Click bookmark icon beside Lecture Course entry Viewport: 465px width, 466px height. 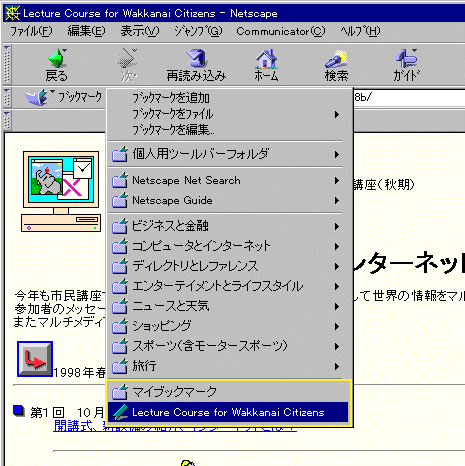point(120,412)
